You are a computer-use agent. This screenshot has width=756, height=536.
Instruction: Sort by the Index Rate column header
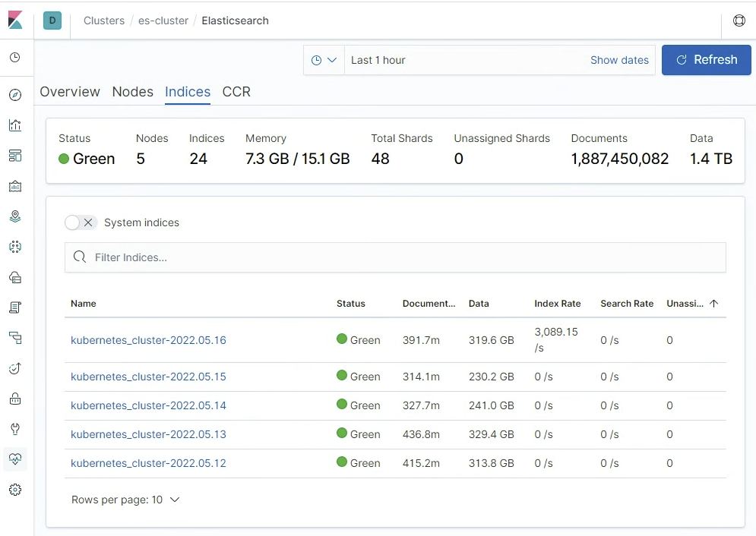coord(558,304)
